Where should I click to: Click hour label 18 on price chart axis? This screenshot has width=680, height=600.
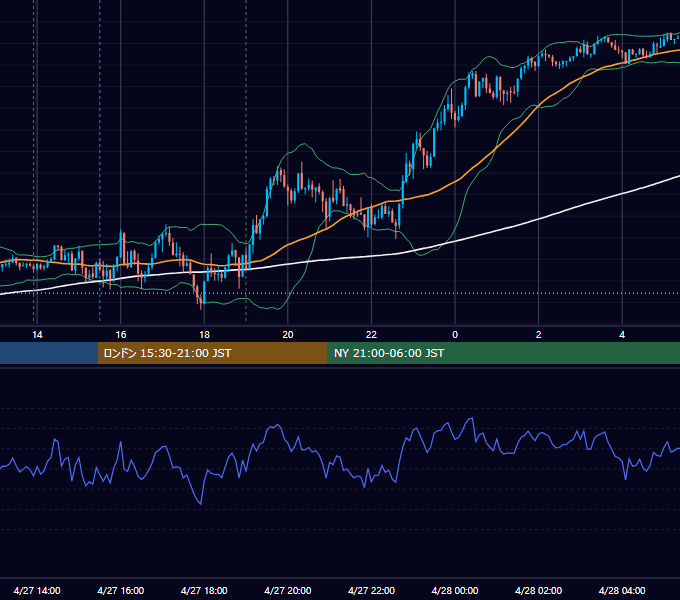(x=204, y=335)
